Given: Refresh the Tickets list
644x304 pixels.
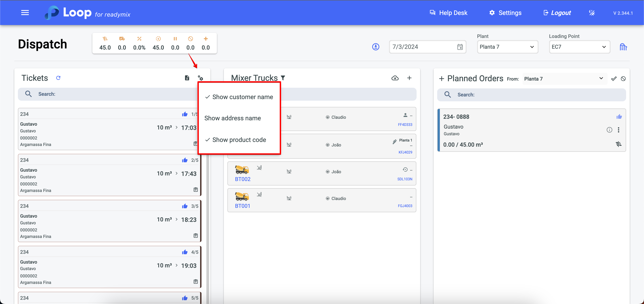Looking at the screenshot, I should click(58, 78).
